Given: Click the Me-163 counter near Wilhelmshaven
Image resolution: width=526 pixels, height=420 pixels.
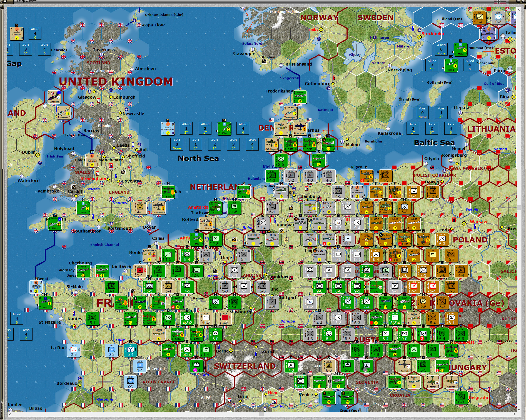Looking at the screenshot, I should coord(281,192).
